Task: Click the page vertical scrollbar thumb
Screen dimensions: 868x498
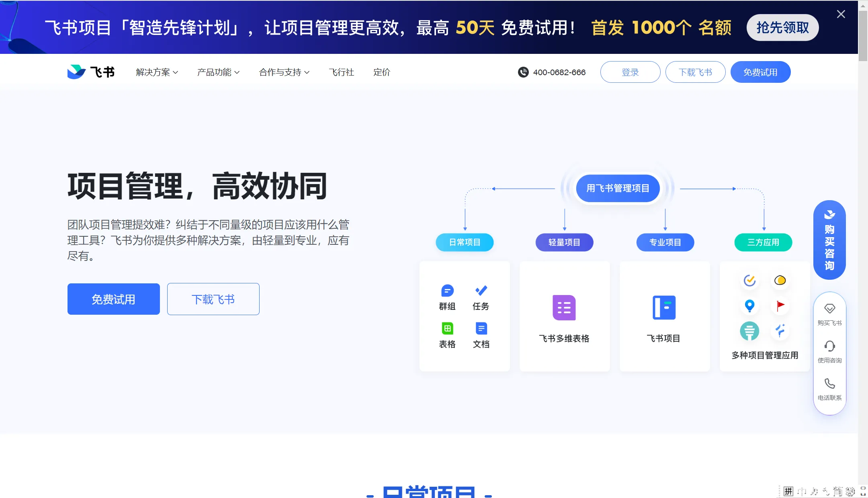Action: click(863, 36)
